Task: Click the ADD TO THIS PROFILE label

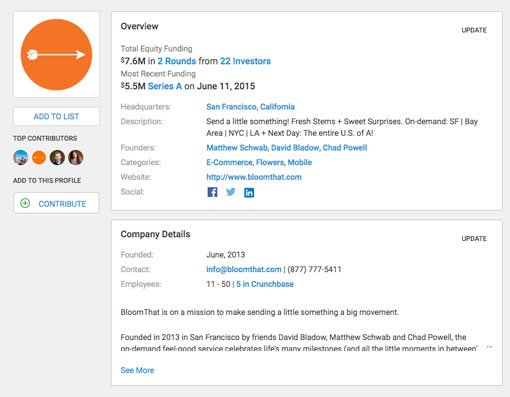Action: pos(47,180)
